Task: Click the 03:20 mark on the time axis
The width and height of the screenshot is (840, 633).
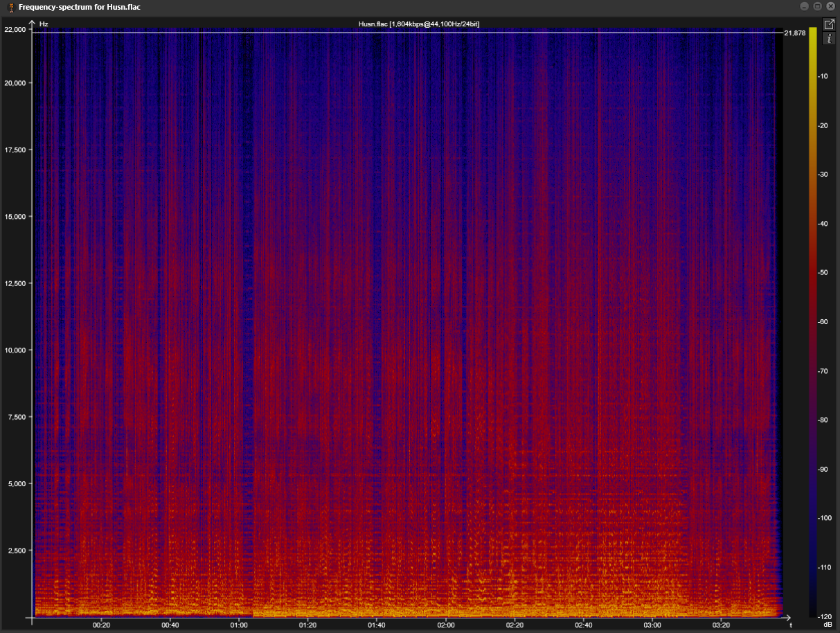Action: 722,625
